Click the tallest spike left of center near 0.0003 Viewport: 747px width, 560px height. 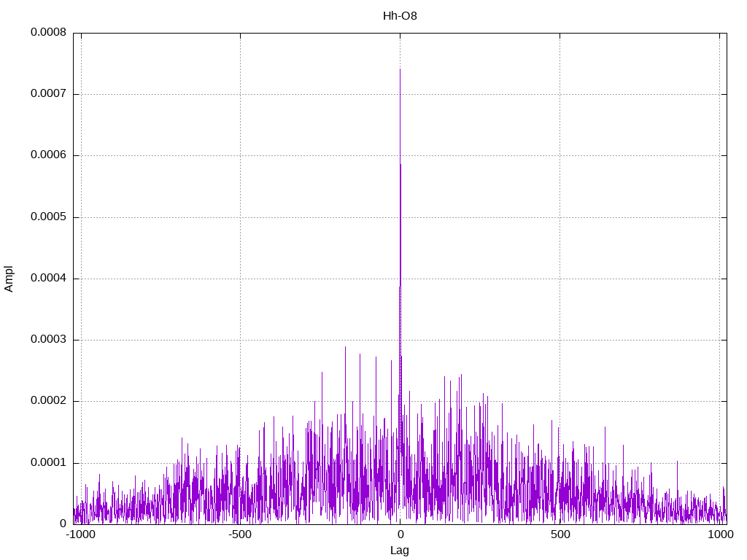pyautogui.click(x=345, y=348)
